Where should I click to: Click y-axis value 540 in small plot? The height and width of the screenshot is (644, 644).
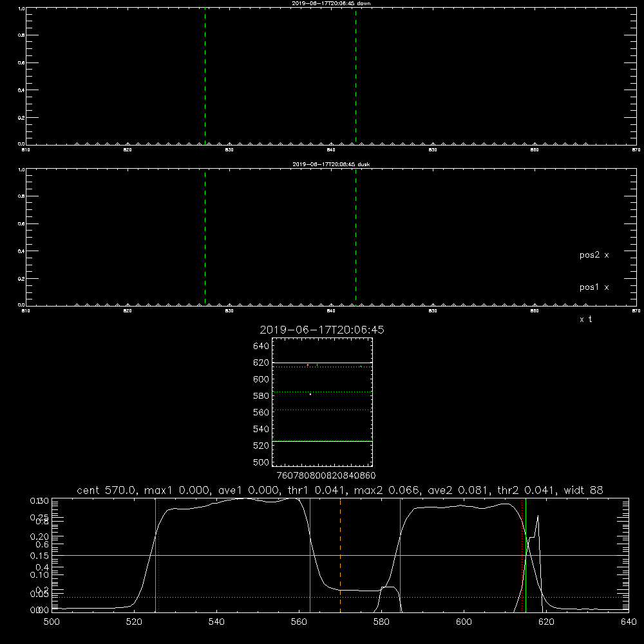click(261, 429)
